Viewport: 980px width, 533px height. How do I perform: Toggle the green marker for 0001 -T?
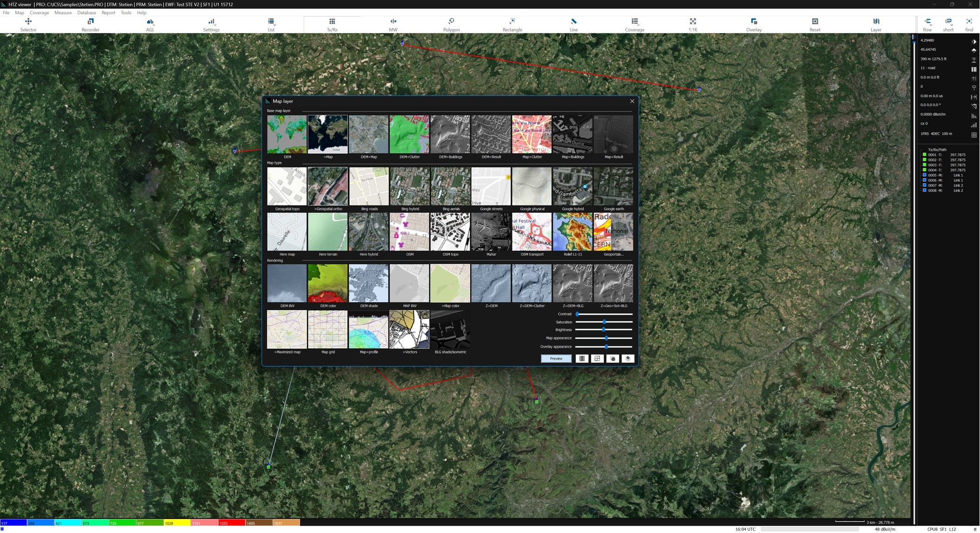pyautogui.click(x=924, y=155)
